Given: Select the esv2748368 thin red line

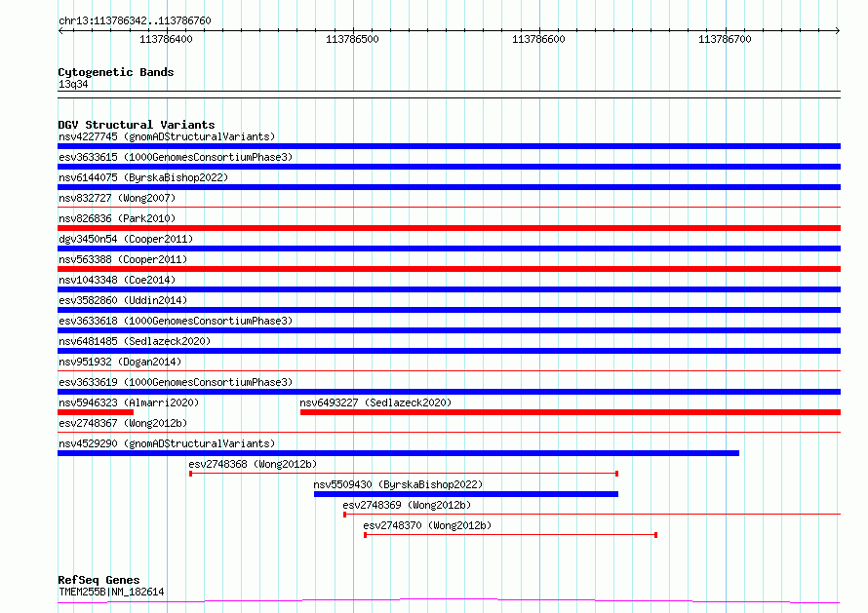Looking at the screenshot, I should pos(404,474).
